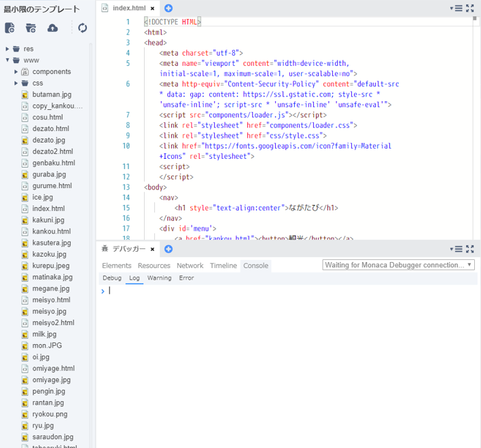Open dezato.html in the file tree
This screenshot has height=448, width=481.
(51, 129)
